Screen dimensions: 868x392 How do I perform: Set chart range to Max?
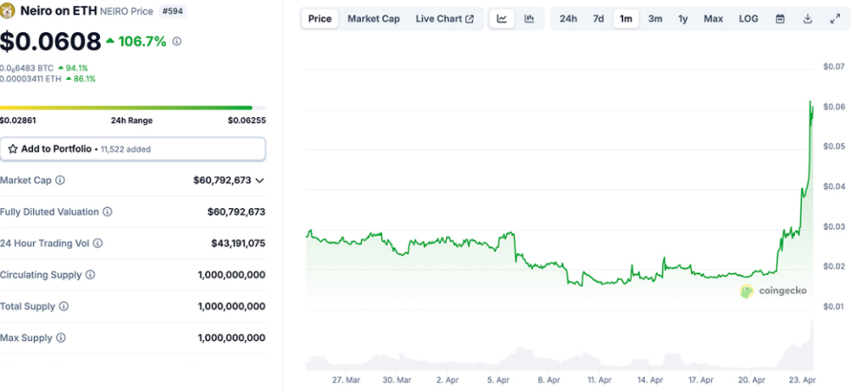(714, 19)
